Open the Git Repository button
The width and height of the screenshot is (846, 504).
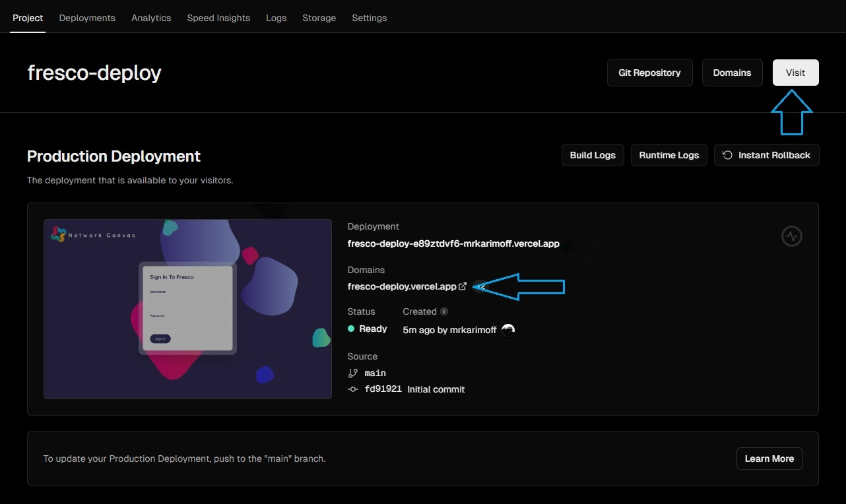point(649,73)
